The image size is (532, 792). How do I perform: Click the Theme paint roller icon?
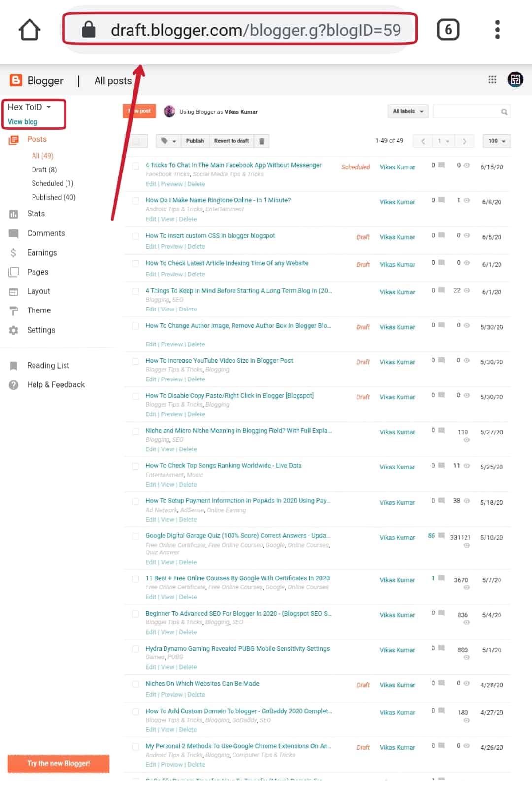[x=14, y=310]
